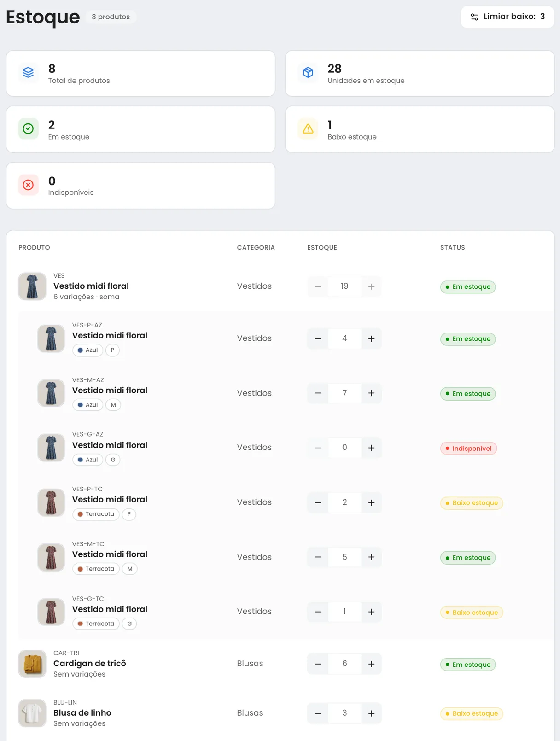Click the box icon in Unidades em estoque card
This screenshot has width=560, height=741.
308,73
